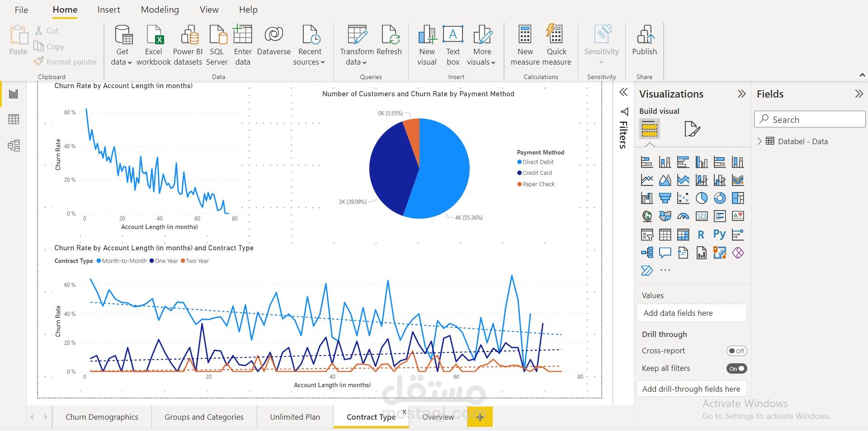
Task: Select the Funnel visual
Action: click(x=665, y=198)
